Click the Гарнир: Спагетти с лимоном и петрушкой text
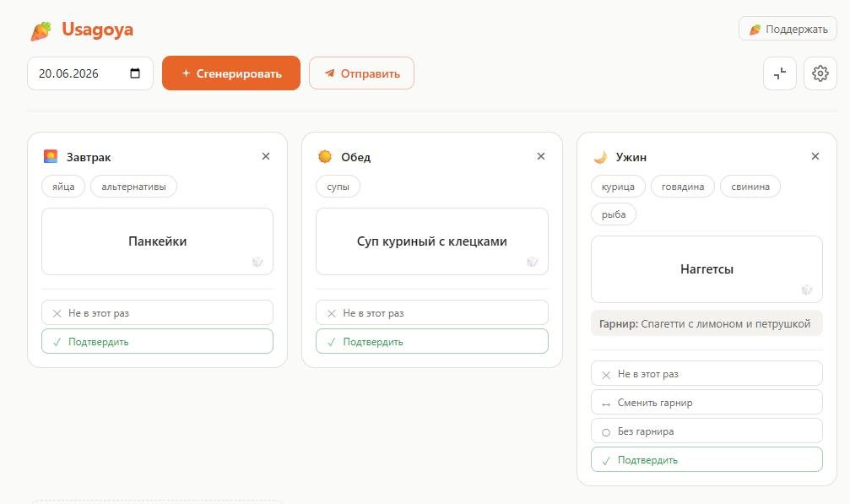This screenshot has width=850, height=504. [705, 323]
